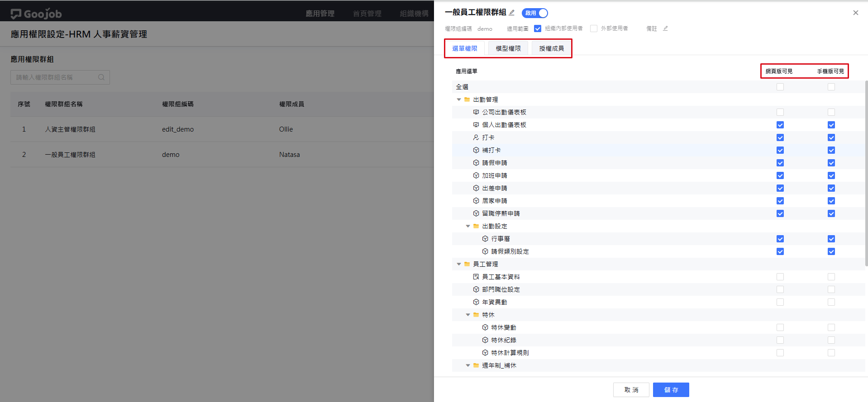The height and width of the screenshot is (402, 868).
Task: Click the person icon beside 打卡
Action: (x=476, y=137)
